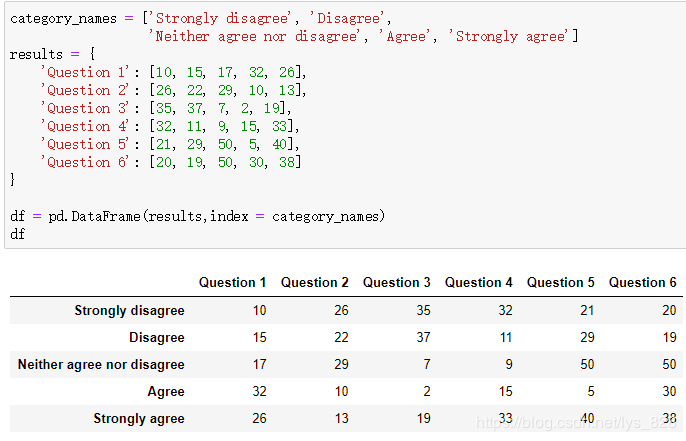This screenshot has width=686, height=441.
Task: Click the 'Question 6' key in results dict
Action: 85,162
